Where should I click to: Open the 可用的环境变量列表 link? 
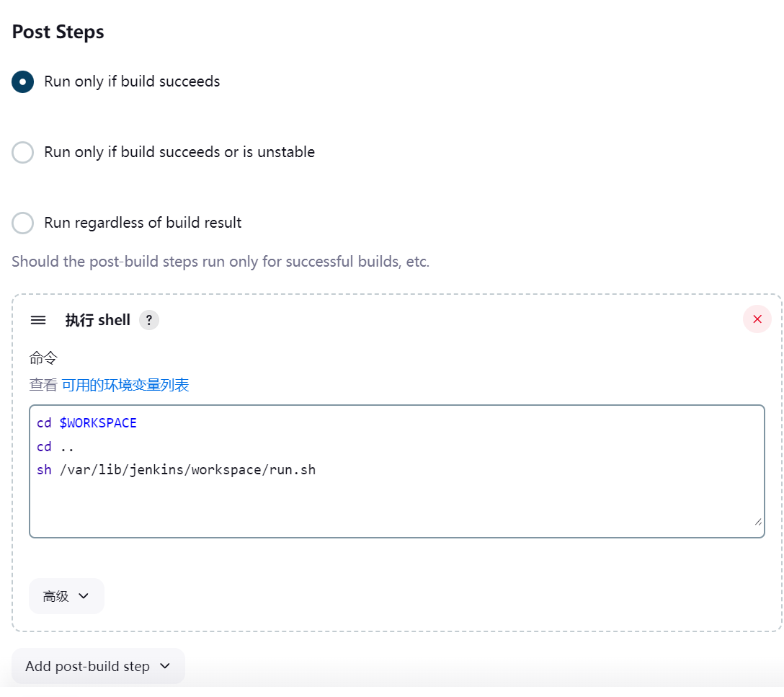(x=125, y=385)
